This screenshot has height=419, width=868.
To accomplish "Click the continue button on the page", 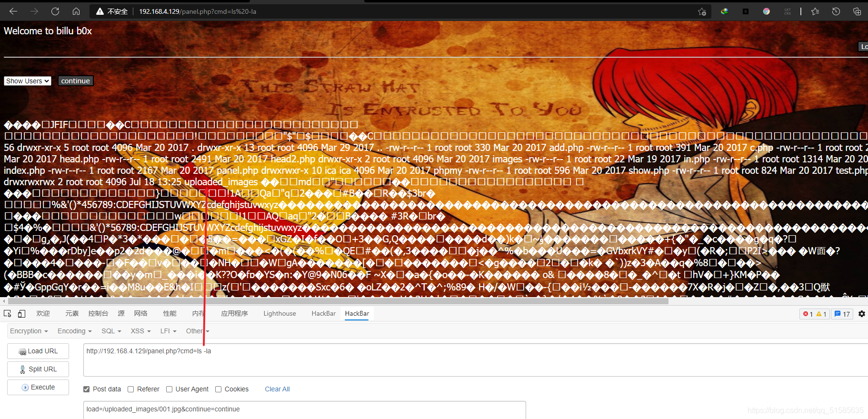I will (x=75, y=81).
